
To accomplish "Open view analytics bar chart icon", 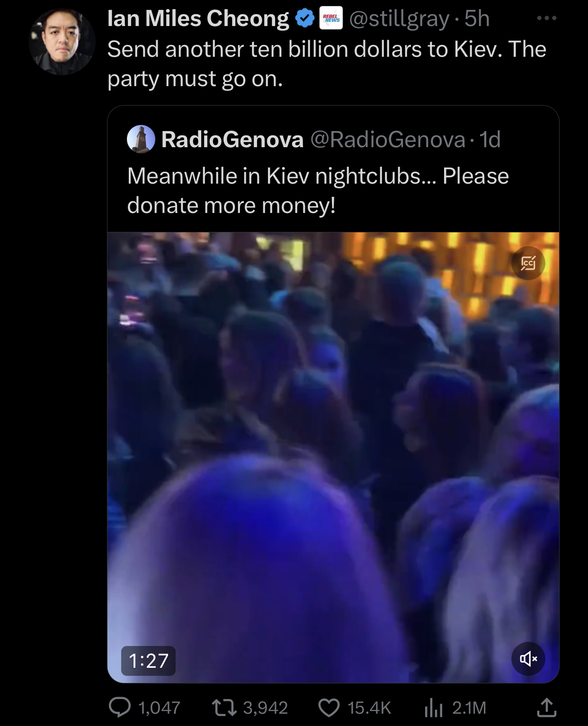I will tap(434, 708).
